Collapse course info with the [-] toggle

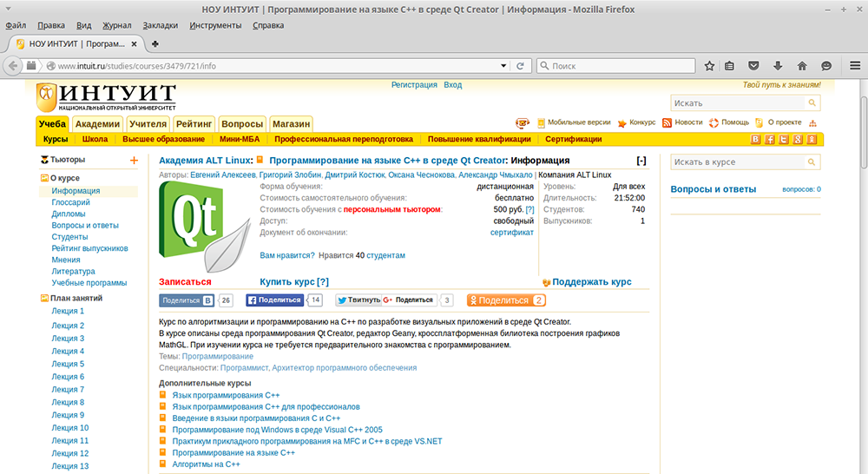pyautogui.click(x=641, y=161)
